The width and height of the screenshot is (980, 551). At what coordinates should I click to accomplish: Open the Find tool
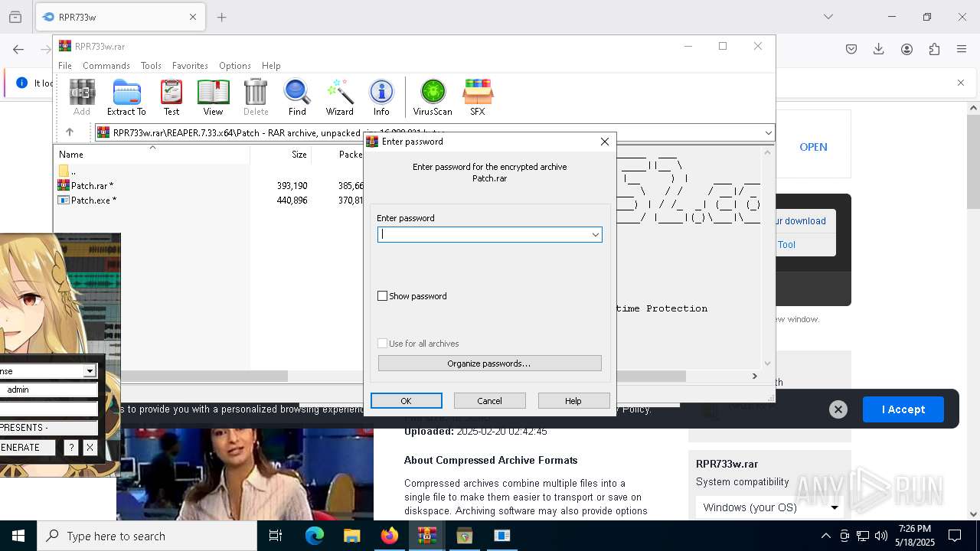coord(297,97)
